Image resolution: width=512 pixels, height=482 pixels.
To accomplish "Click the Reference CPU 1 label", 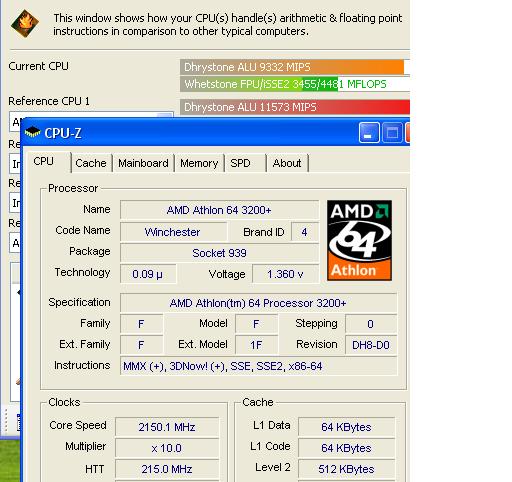I will pos(49,101).
